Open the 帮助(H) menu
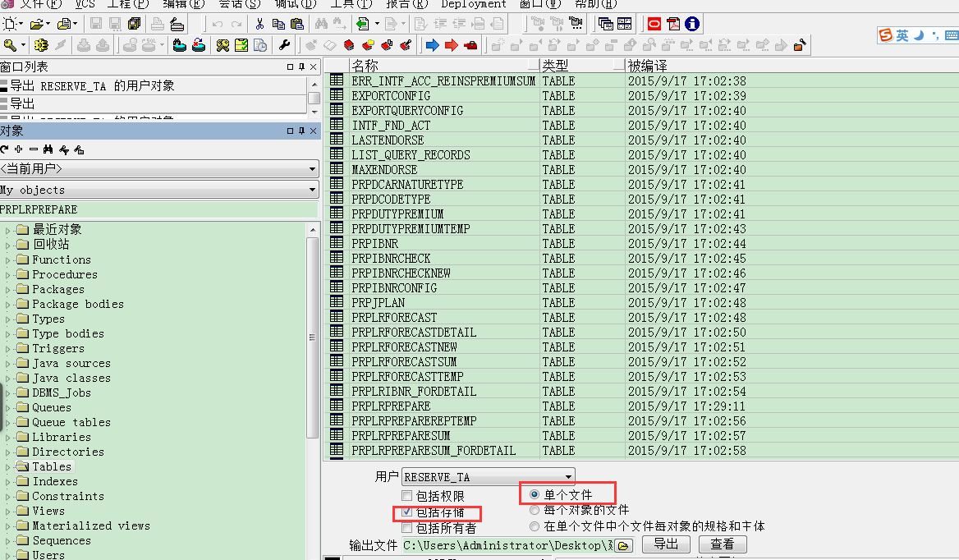 (596, 4)
